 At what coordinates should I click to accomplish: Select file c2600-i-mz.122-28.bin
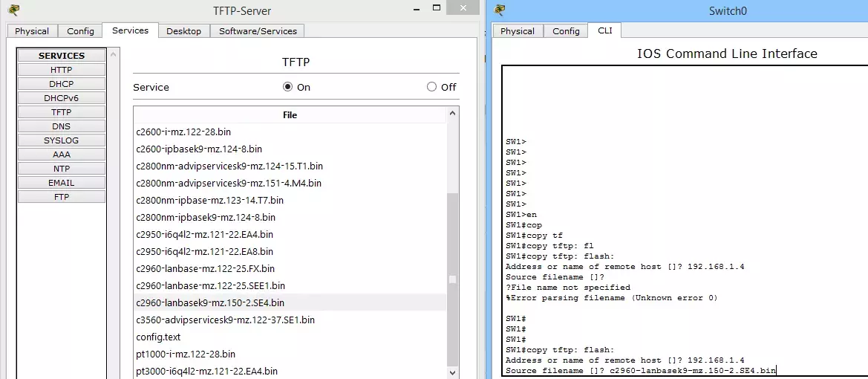(290, 132)
